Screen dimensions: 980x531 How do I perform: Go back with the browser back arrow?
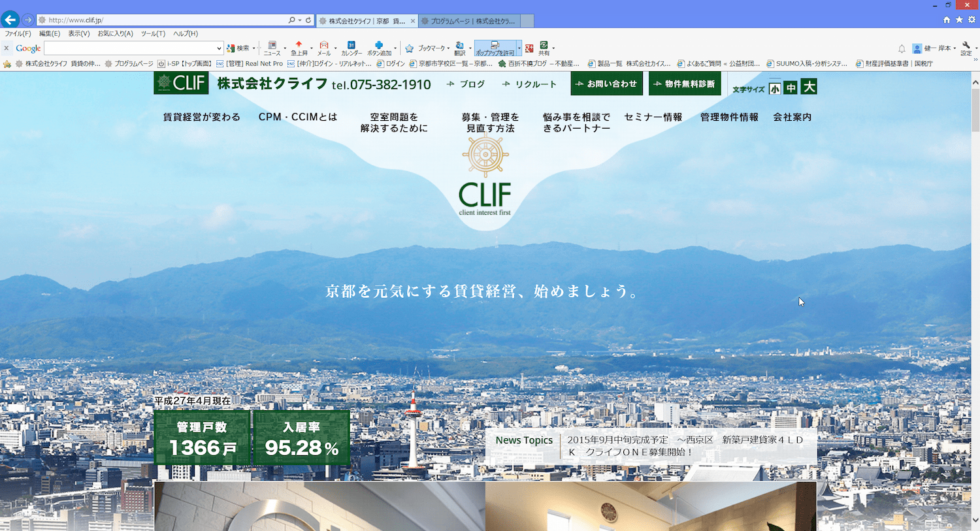10,19
